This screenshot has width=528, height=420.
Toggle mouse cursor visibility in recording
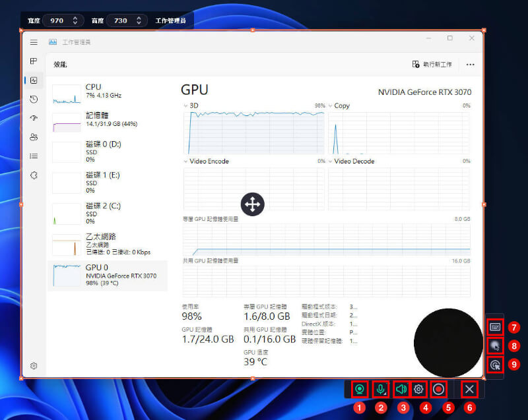pos(496,345)
